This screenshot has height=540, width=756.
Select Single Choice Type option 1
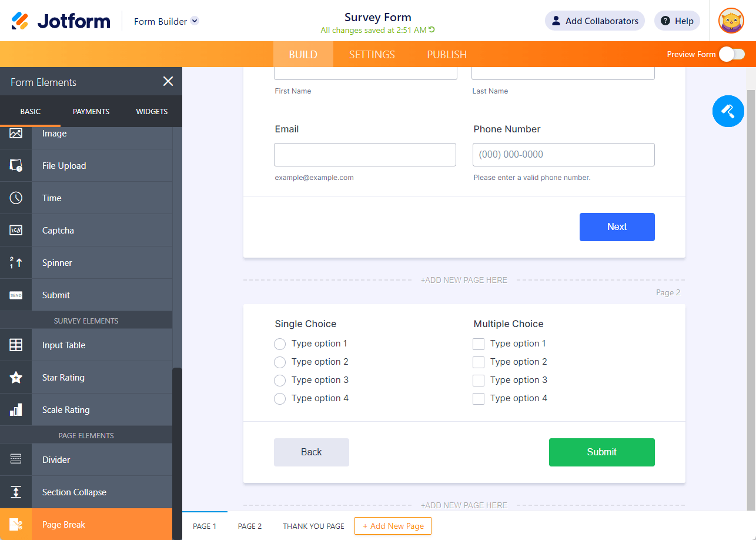click(280, 344)
